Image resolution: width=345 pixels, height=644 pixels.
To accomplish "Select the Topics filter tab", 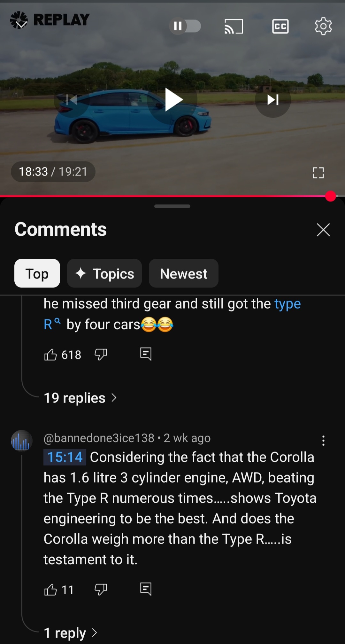I will point(104,274).
